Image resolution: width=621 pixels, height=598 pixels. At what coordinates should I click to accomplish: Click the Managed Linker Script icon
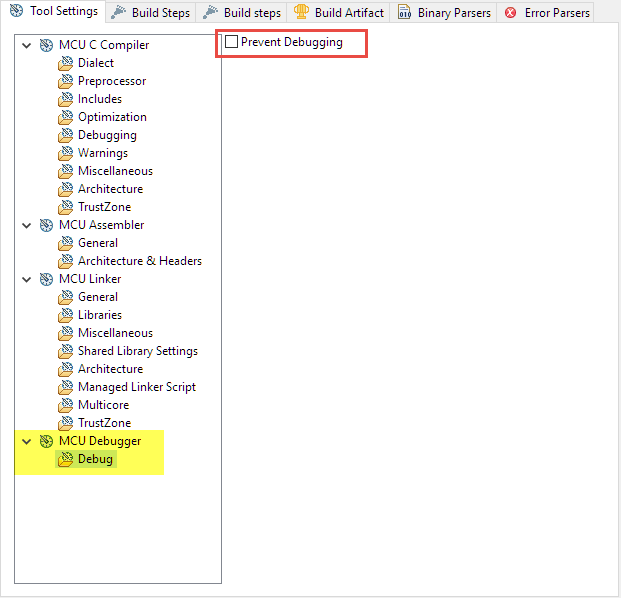tap(66, 387)
